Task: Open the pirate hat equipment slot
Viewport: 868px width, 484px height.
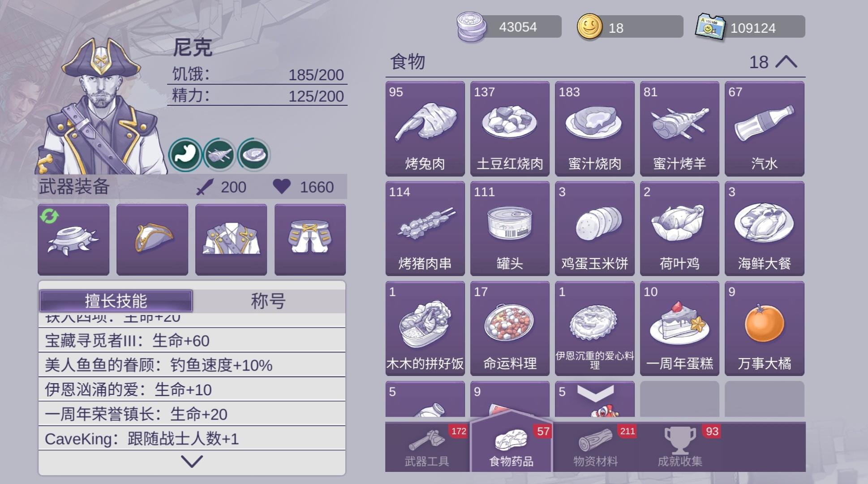Action: 152,239
